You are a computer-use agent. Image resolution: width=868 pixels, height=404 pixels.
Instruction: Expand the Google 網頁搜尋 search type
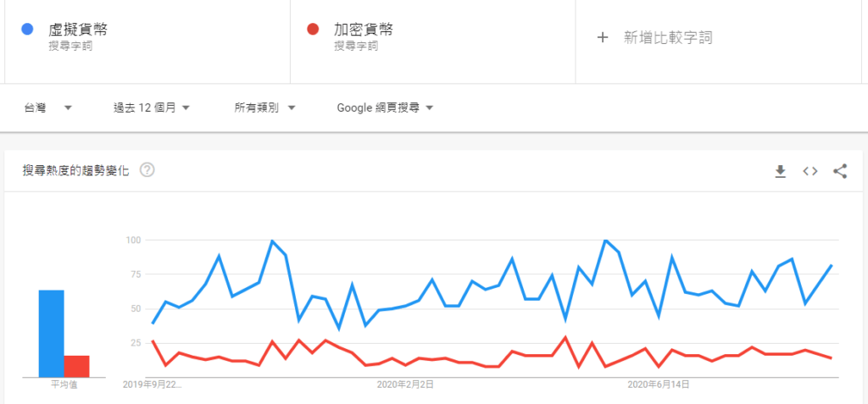point(385,108)
